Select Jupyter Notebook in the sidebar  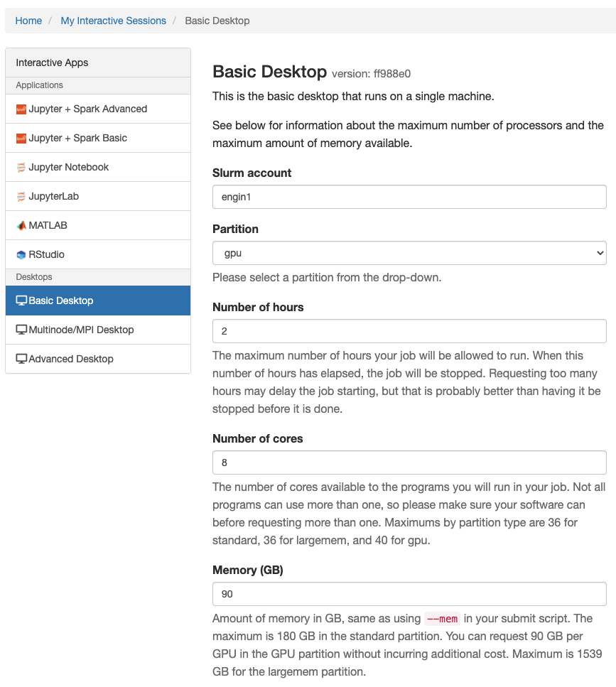pos(98,167)
